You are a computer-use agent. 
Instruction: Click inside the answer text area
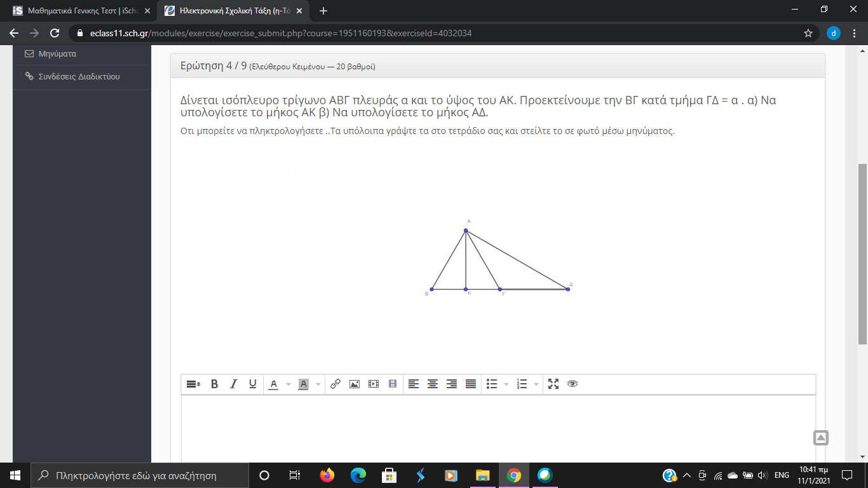(498, 429)
